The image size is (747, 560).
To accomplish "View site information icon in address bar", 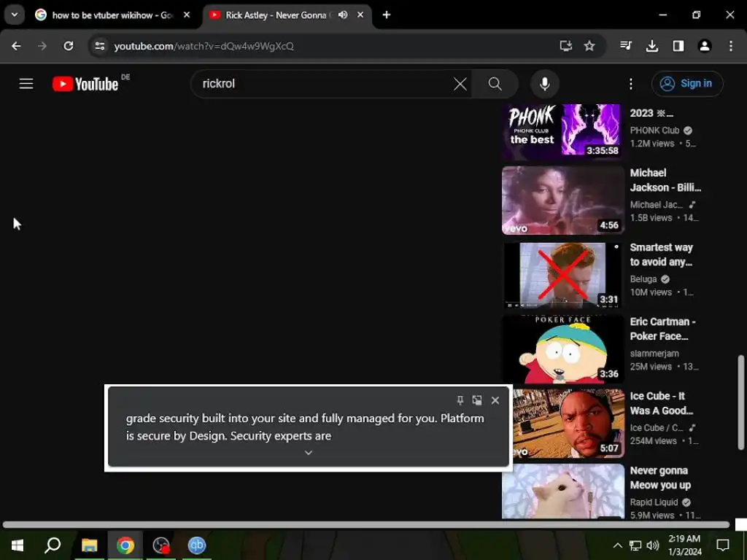I will pos(99,46).
